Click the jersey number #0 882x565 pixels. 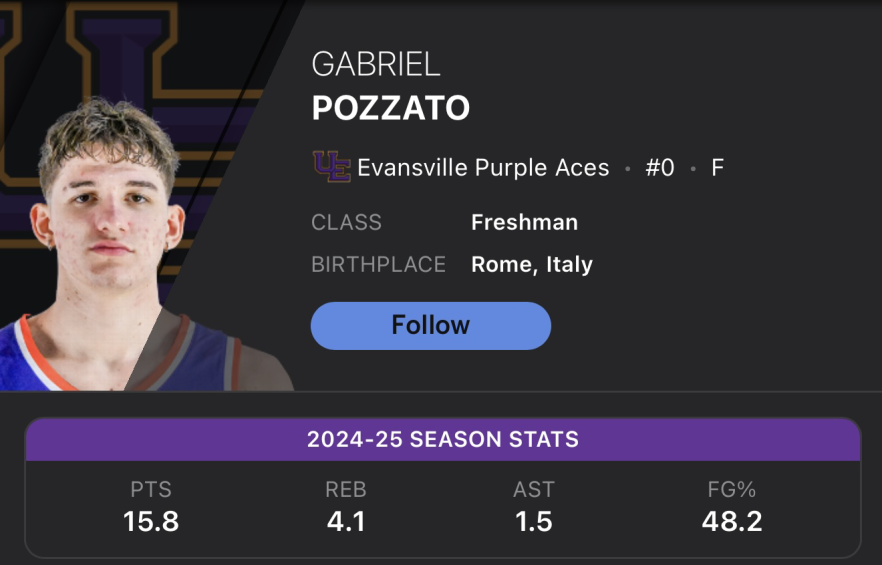pyautogui.click(x=660, y=168)
